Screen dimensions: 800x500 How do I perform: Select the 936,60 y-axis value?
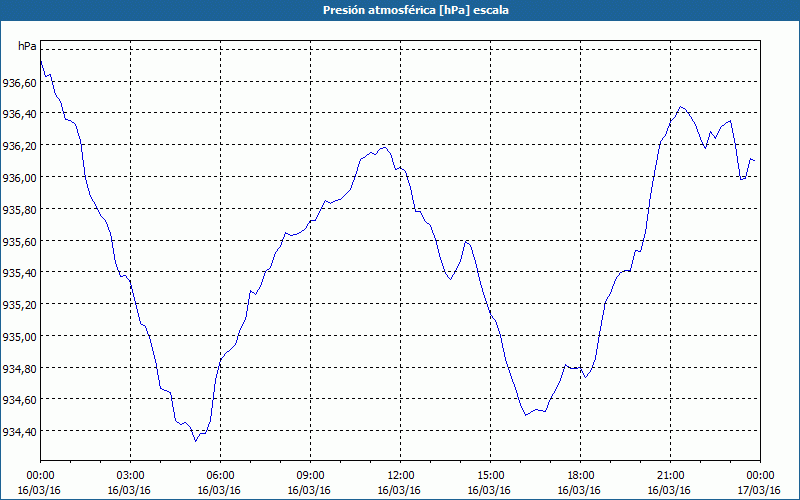coord(19,82)
